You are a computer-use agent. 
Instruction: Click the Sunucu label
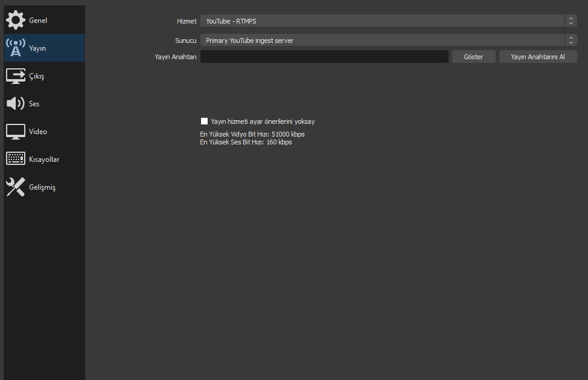point(185,40)
